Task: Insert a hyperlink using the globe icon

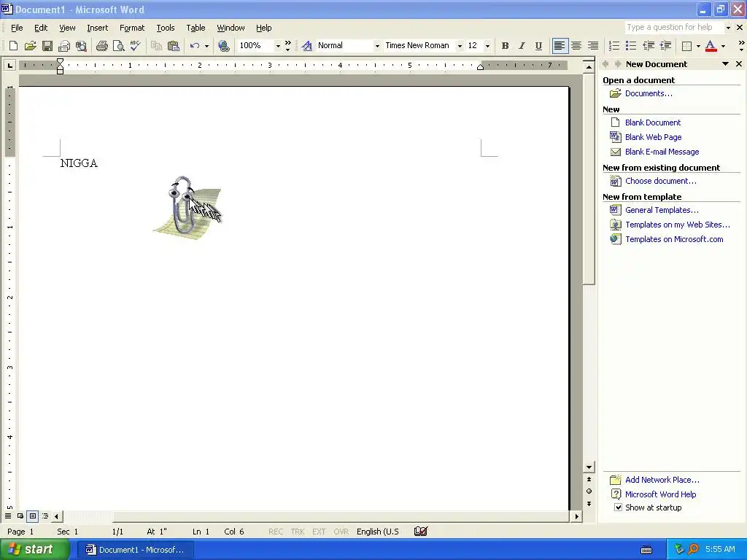Action: [x=223, y=46]
